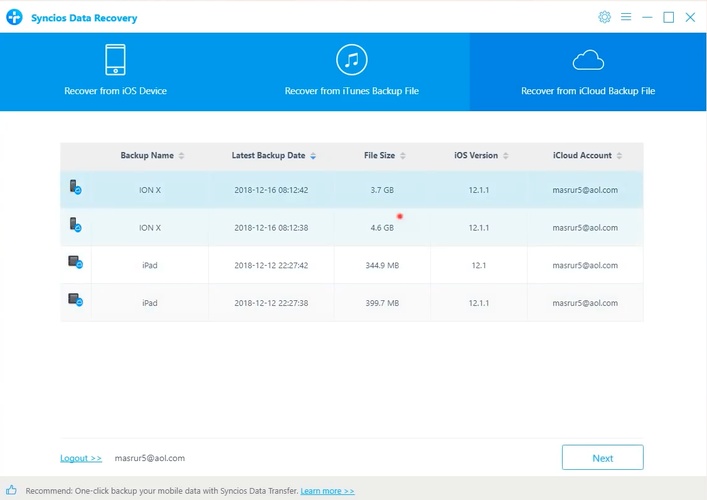707x500 pixels.
Task: Click the Syncios Data Recovery title text
Action: click(x=84, y=18)
